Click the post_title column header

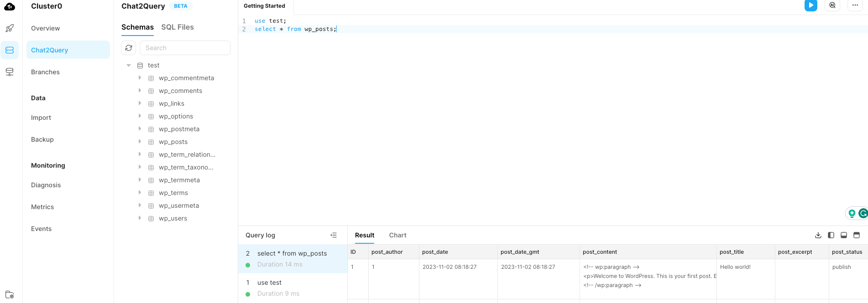point(746,252)
